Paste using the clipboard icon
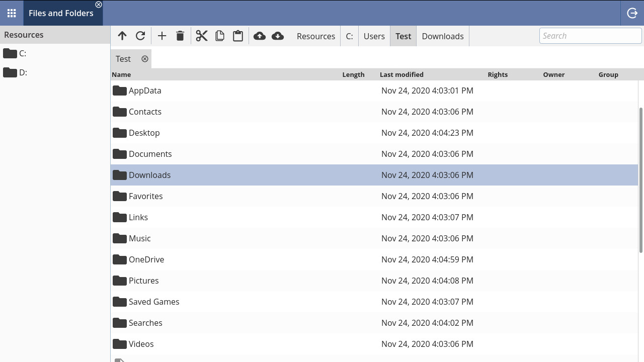Image resolution: width=644 pixels, height=362 pixels. (x=238, y=36)
